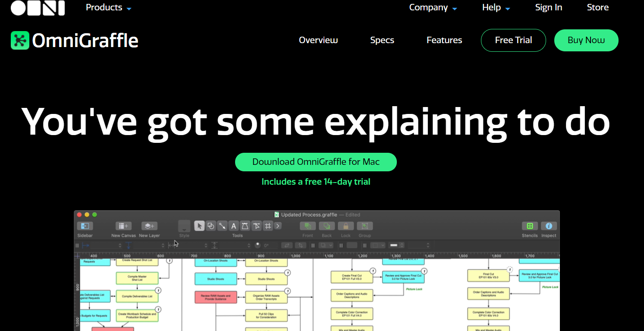Image resolution: width=644 pixels, height=331 pixels.
Task: Click the Front arrange icon
Action: tap(308, 226)
